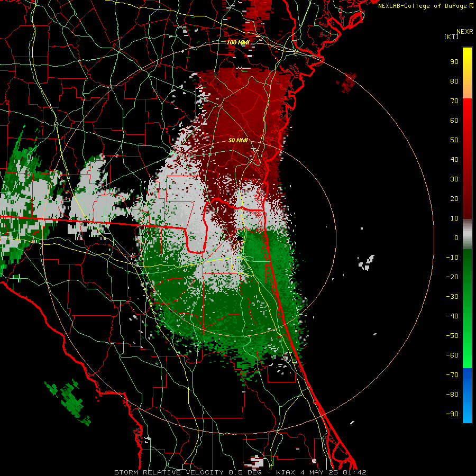The image size is (476, 476).
Task: Click the 0 value on the velocity scale
Action: click(456, 237)
